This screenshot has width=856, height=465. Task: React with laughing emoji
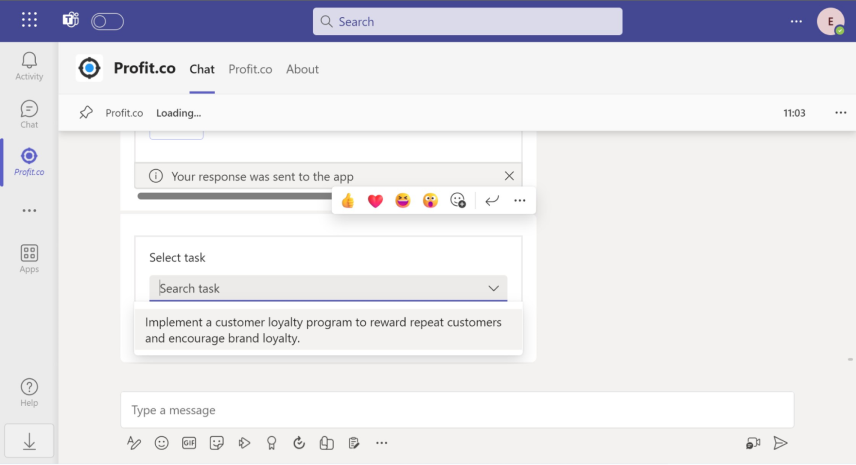click(x=403, y=201)
